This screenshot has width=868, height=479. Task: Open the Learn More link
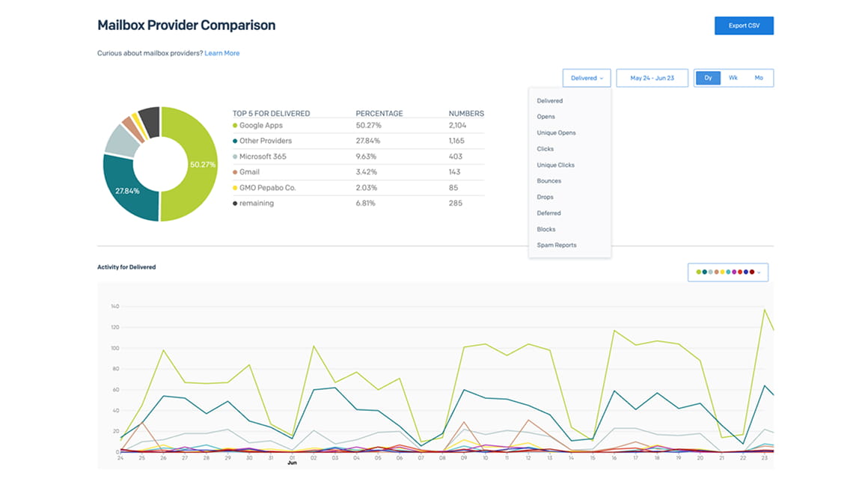(221, 53)
